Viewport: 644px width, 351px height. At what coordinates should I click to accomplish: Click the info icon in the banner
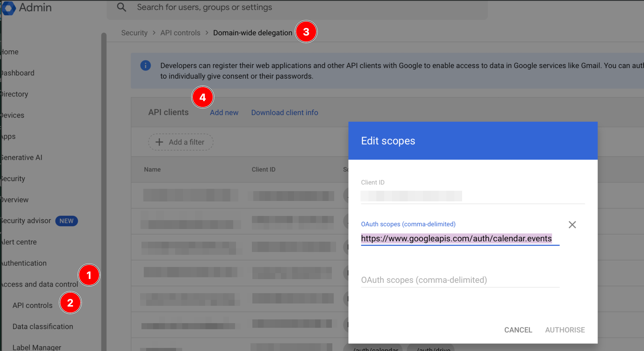145,66
